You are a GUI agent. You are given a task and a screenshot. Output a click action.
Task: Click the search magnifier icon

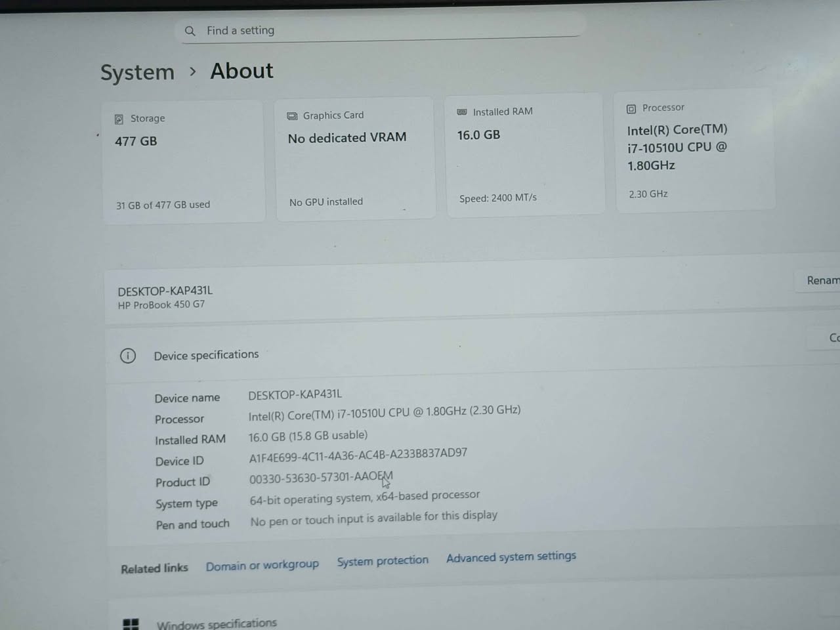tap(190, 31)
